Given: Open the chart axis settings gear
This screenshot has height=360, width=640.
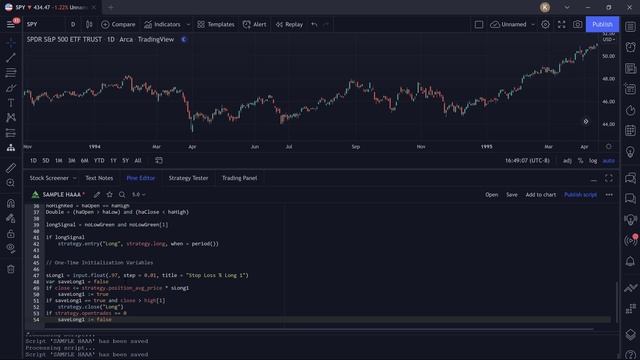Looking at the screenshot, I should (609, 146).
